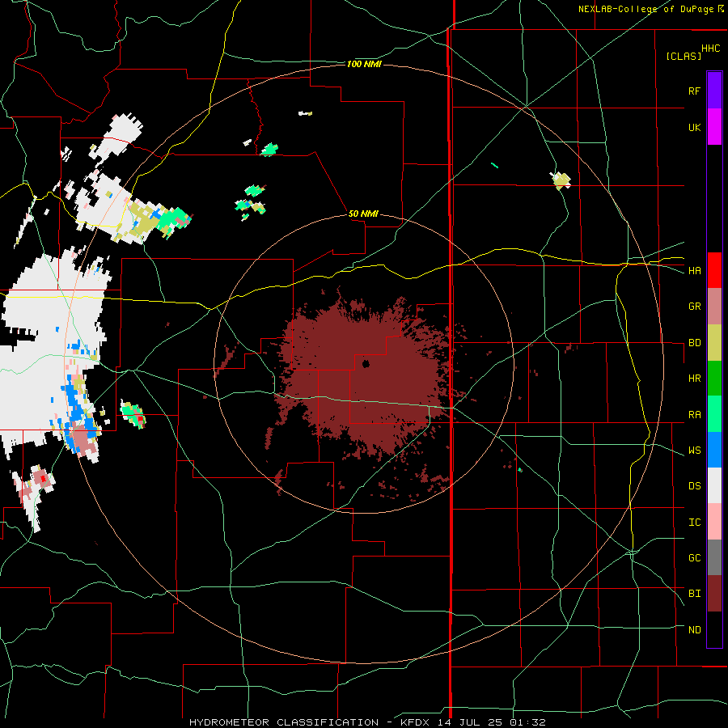The height and width of the screenshot is (728, 728).
Task: Click the HA legend label
Action: point(694,270)
